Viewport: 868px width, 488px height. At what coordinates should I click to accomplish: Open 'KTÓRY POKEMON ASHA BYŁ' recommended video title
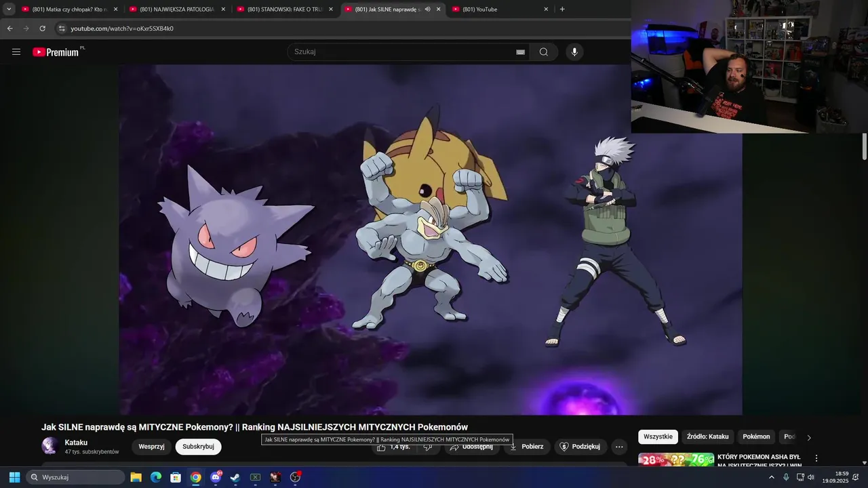pos(761,461)
